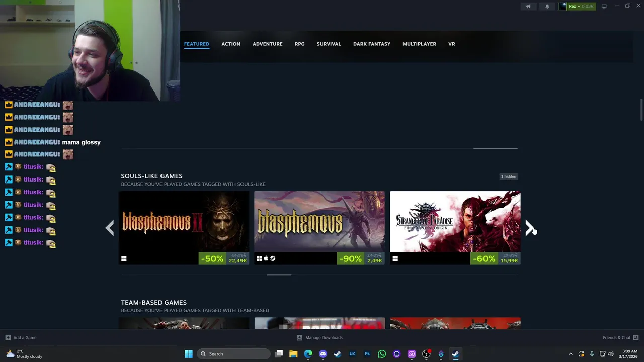Click chat message "mama glossy"
644x362 pixels.
(x=81, y=142)
